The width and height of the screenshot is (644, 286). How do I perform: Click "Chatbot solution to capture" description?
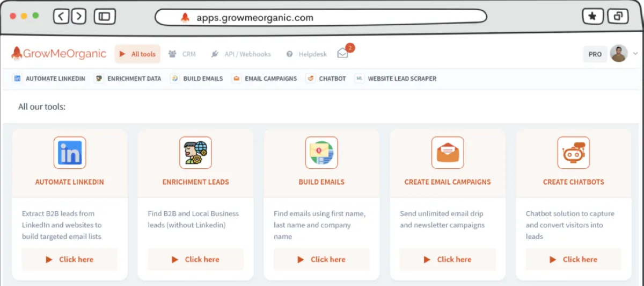pyautogui.click(x=570, y=225)
